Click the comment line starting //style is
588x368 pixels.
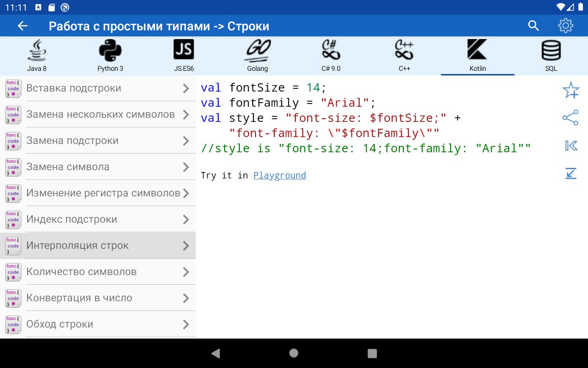pyautogui.click(x=366, y=148)
